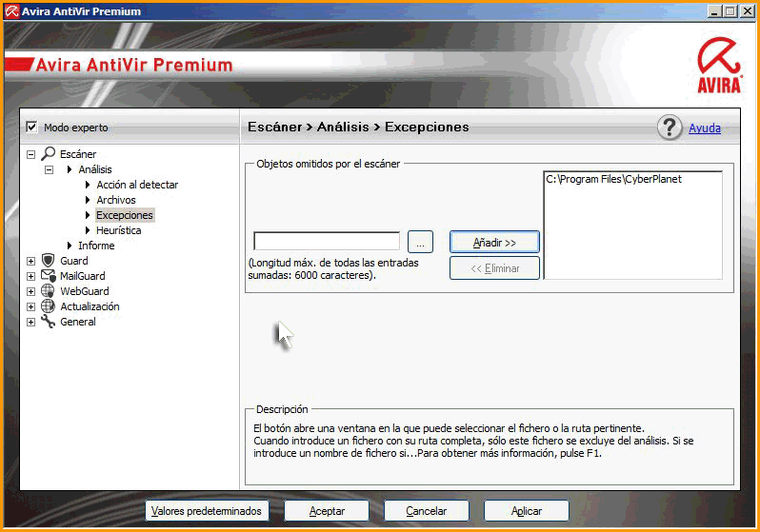Viewport: 760px width, 532px height.
Task: Click the General wrench icon
Action: click(x=48, y=322)
